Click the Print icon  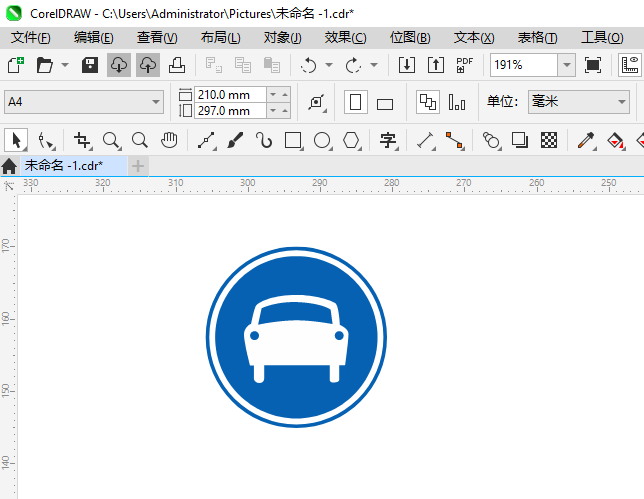click(x=176, y=65)
